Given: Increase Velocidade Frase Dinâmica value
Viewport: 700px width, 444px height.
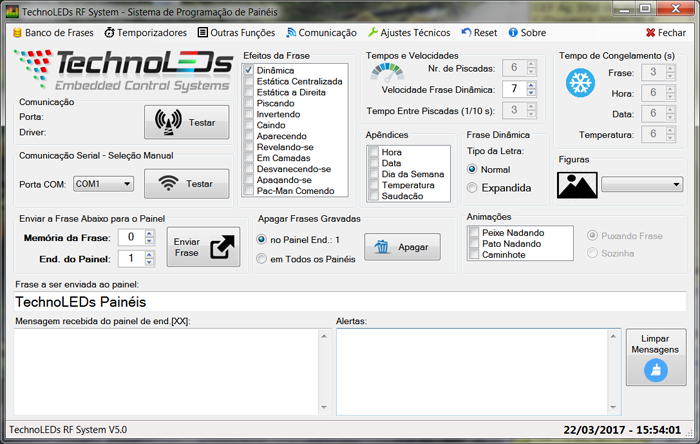Looking at the screenshot, I should coord(531,86).
